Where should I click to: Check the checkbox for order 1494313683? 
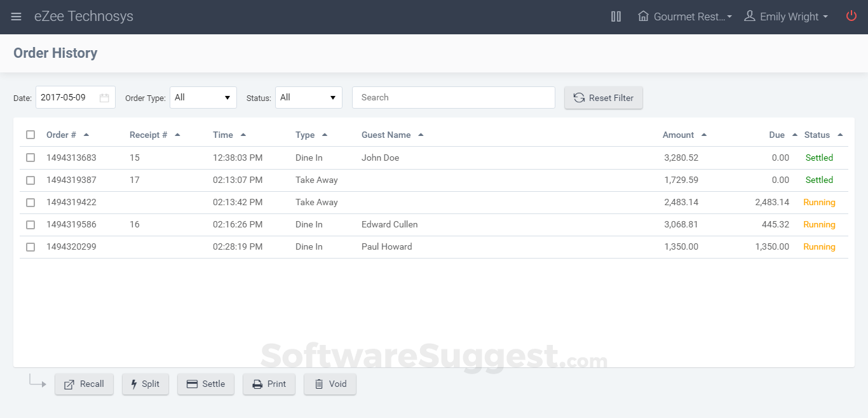click(31, 158)
